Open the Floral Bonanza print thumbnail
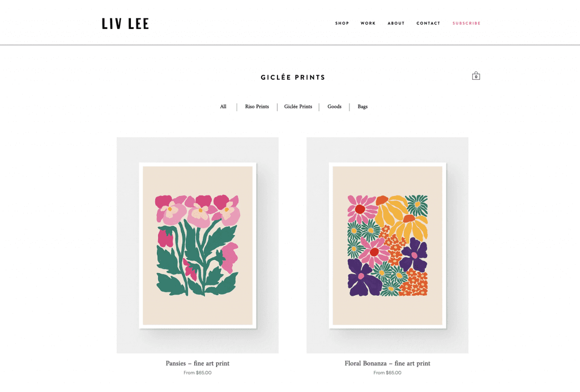Screen dimensions: 580x392 coord(387,245)
